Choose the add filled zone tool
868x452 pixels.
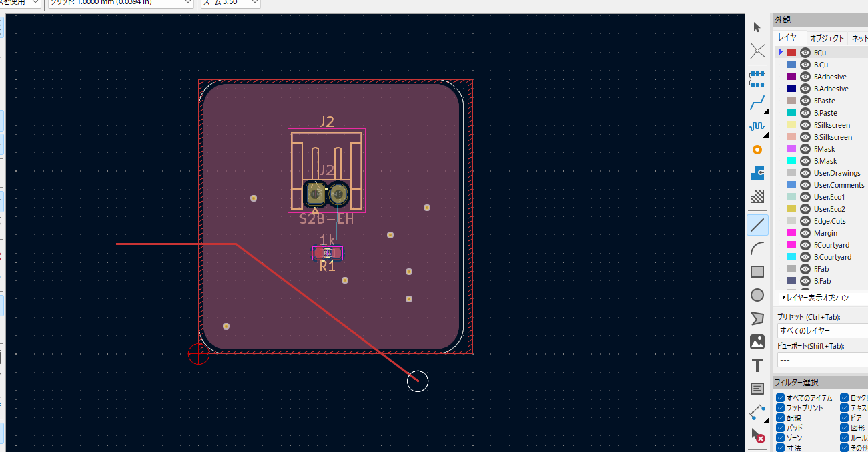click(757, 173)
